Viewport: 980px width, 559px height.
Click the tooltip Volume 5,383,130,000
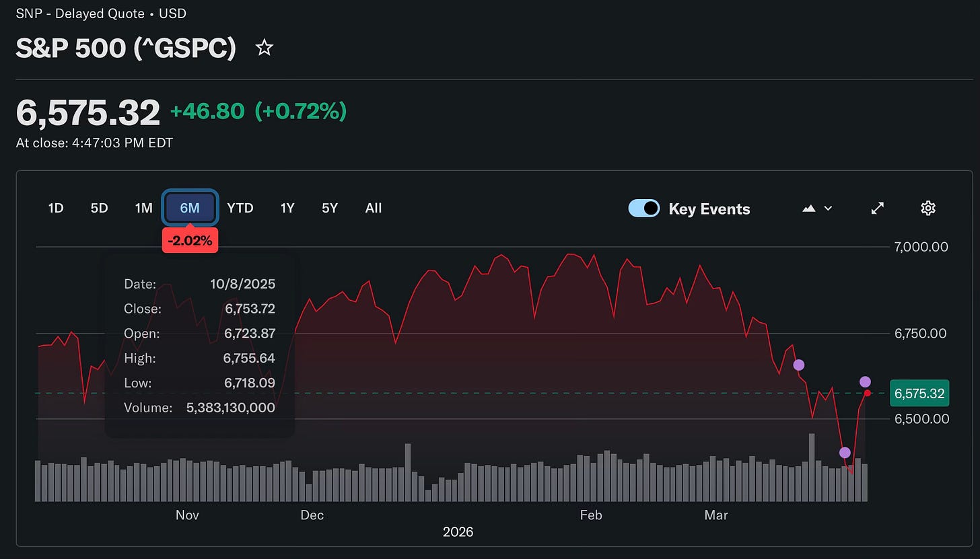[x=230, y=408]
